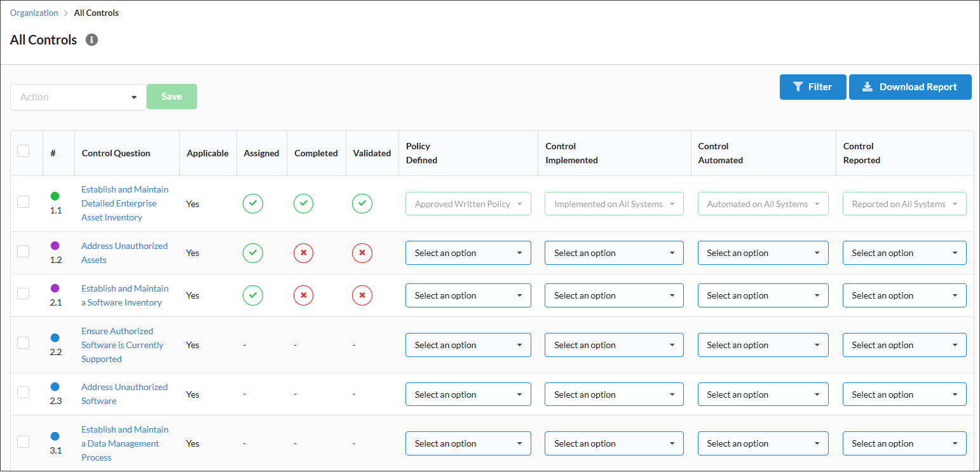Screen dimensions: 980x472
Task: Click the Applicable column header
Action: 208,153
